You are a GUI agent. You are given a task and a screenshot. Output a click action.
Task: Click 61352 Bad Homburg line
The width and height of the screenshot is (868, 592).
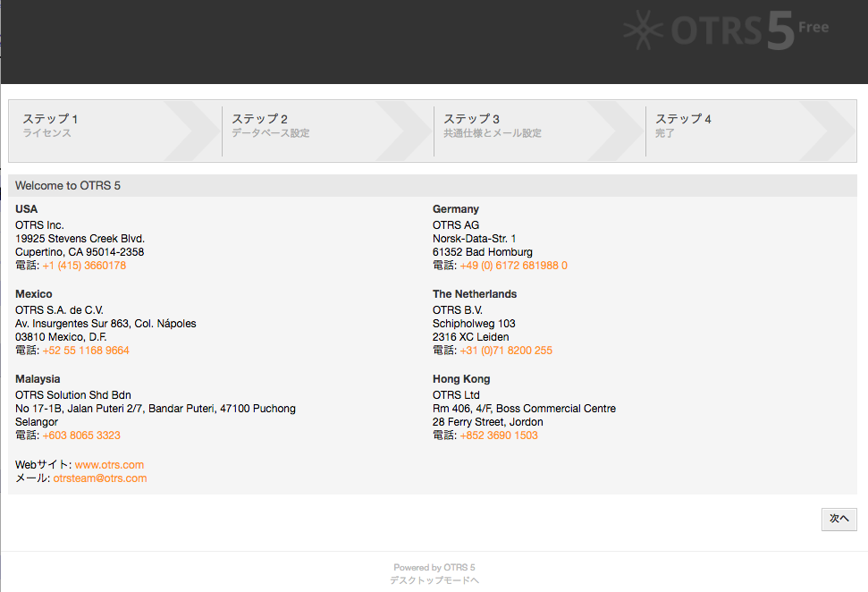pos(483,252)
